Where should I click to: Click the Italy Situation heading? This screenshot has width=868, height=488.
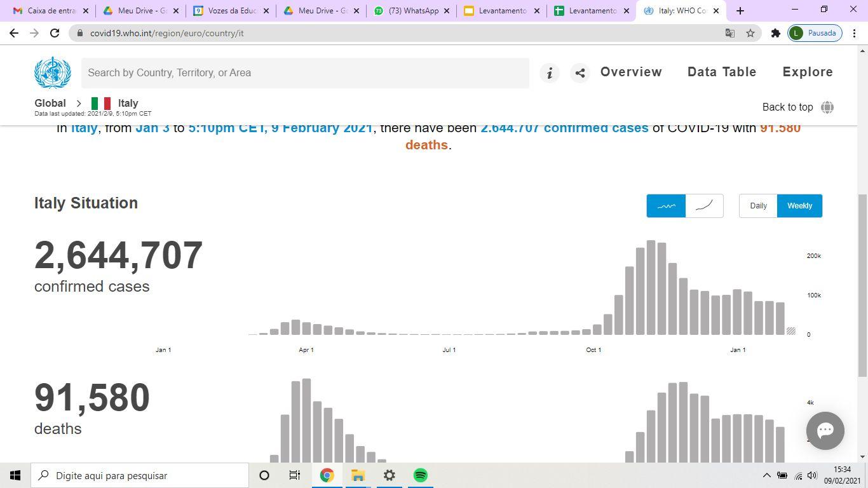tap(86, 203)
